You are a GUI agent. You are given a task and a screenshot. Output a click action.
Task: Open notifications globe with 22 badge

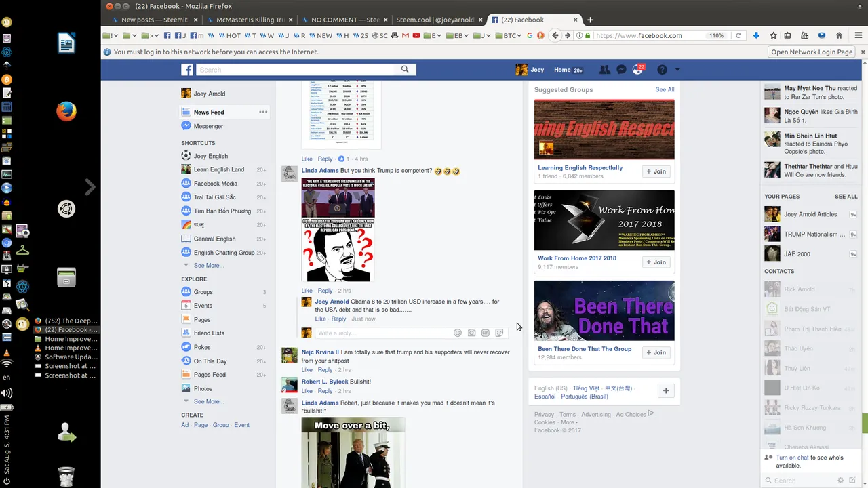[638, 69]
